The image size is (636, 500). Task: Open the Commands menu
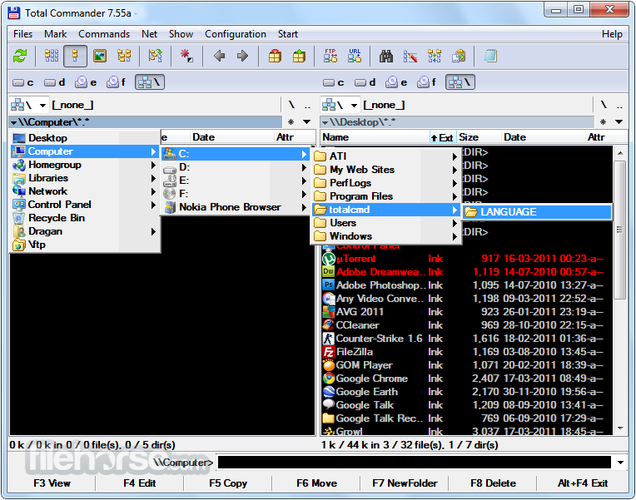(104, 34)
